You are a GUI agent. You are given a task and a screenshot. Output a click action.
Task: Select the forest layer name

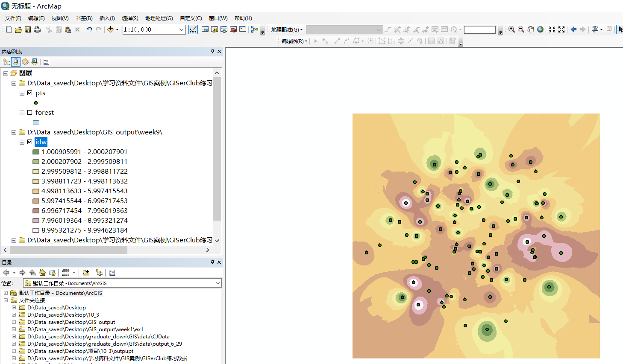(44, 112)
